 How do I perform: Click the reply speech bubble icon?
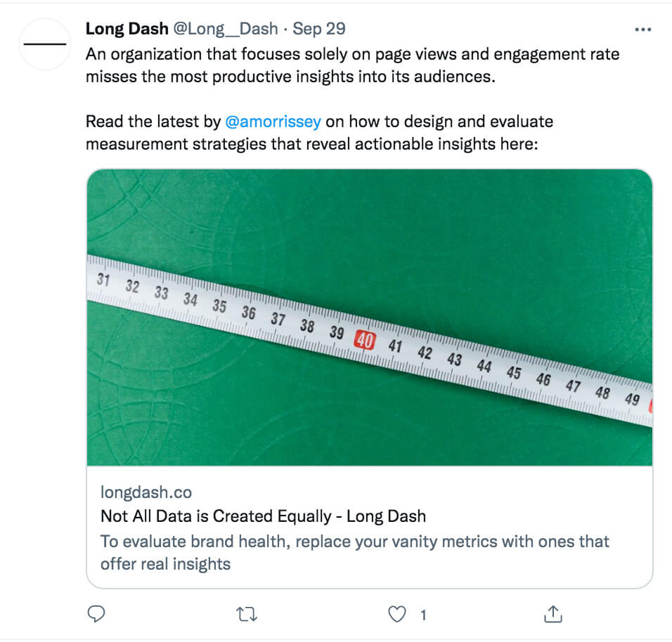pyautogui.click(x=96, y=613)
